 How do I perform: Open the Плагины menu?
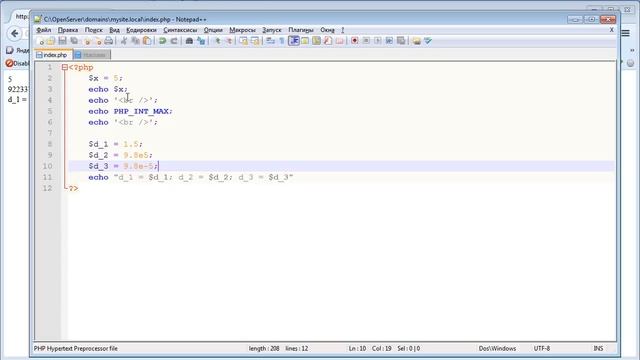(x=301, y=30)
